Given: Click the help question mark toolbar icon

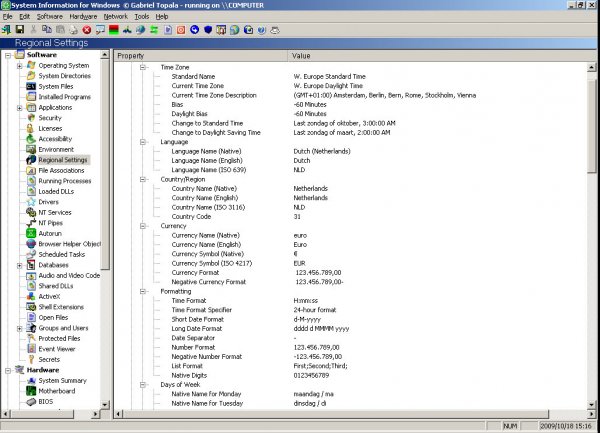Looking at the screenshot, I should coord(260,30).
